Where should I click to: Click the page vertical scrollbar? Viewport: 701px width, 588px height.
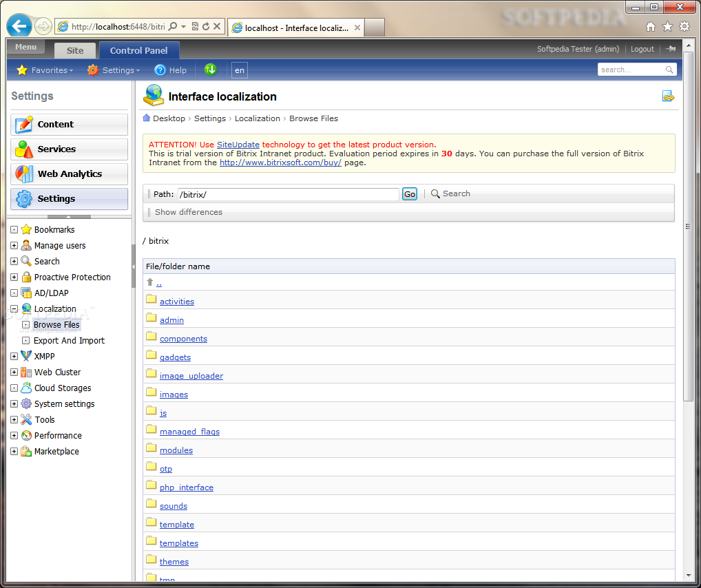(x=689, y=227)
